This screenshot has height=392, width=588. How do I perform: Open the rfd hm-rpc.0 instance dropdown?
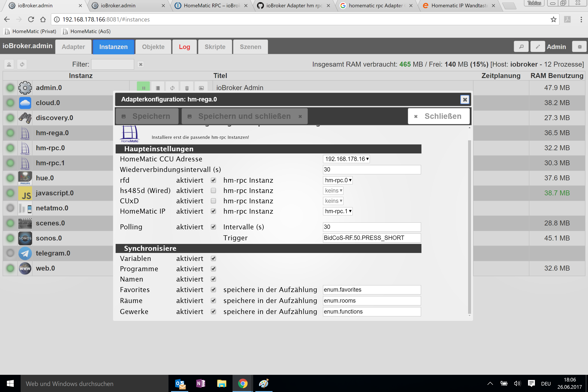tap(337, 180)
